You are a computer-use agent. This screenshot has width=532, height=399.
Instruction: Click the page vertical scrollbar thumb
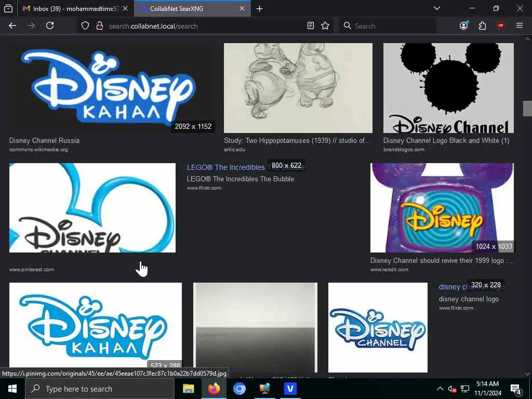tap(527, 109)
